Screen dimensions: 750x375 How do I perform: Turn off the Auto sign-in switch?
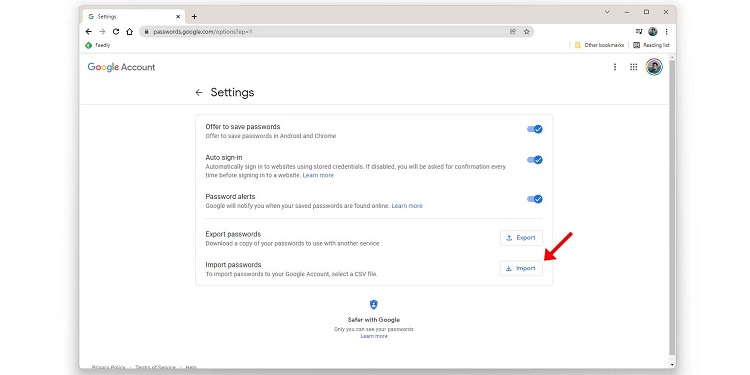point(535,160)
